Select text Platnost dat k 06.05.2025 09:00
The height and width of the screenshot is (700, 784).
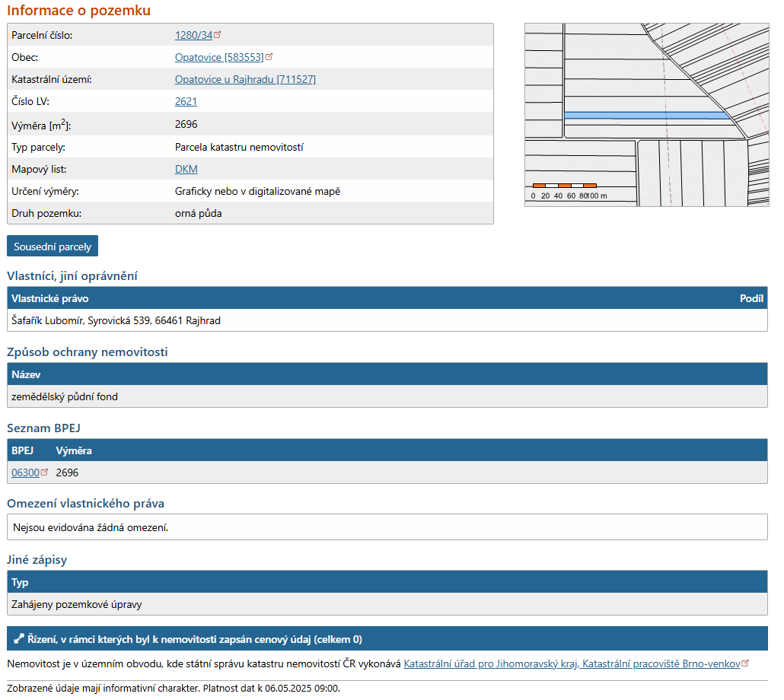tap(272, 689)
